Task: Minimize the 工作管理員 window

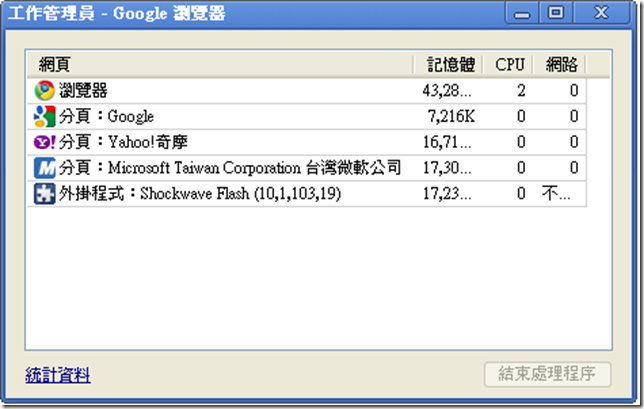Action: [522, 14]
